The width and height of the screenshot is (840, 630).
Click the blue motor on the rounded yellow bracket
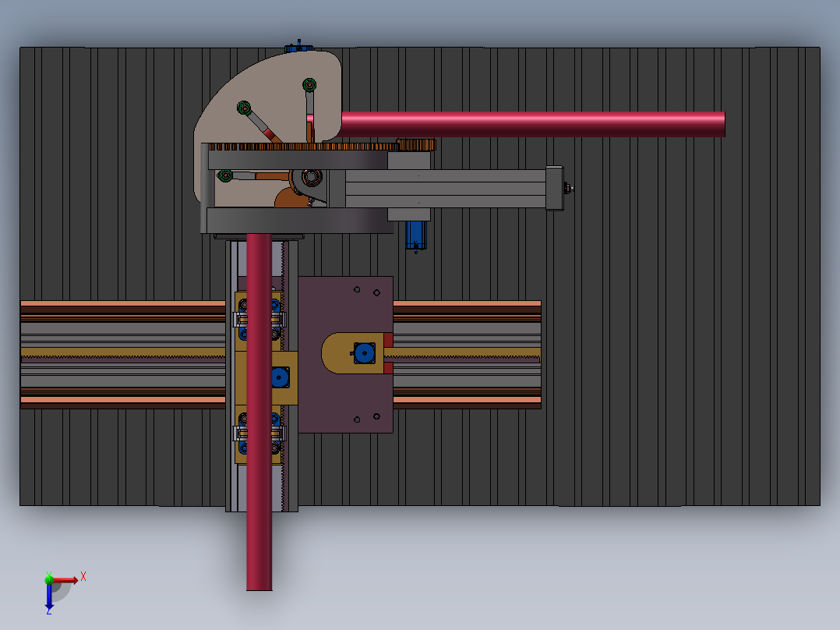[x=365, y=353]
